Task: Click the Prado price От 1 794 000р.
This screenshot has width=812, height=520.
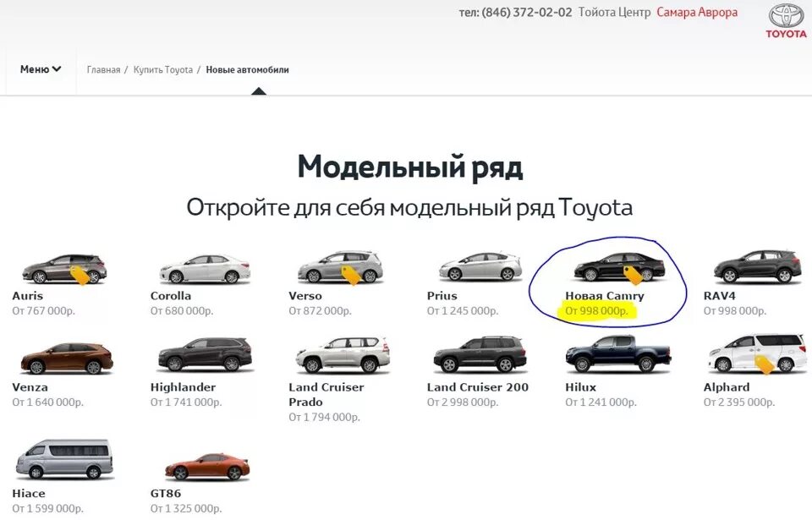Action: [x=324, y=417]
